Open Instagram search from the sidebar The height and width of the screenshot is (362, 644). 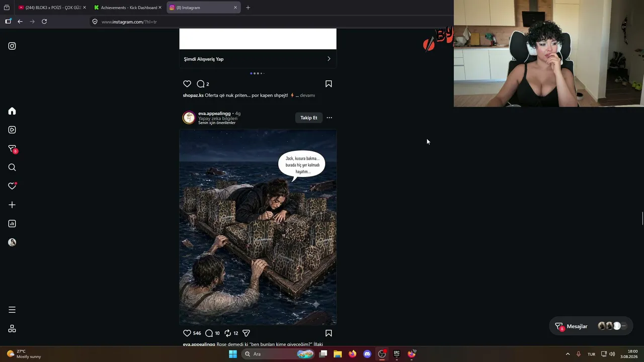12,167
